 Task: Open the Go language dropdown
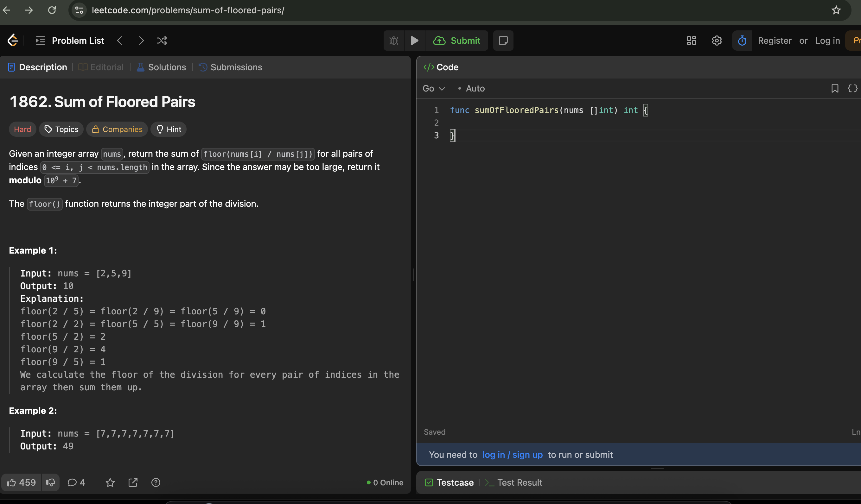434,89
